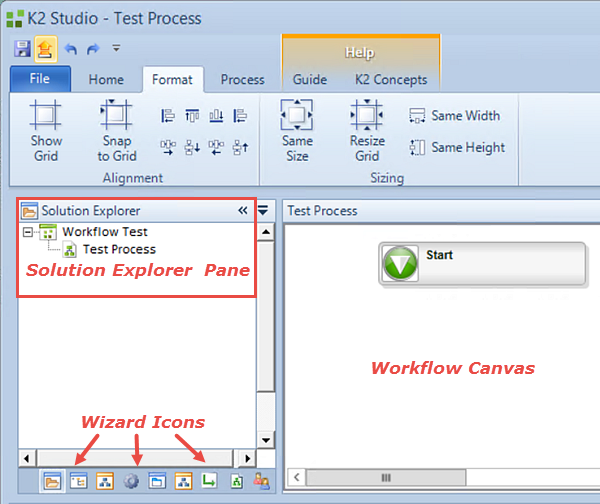600x504 pixels.
Task: Select the Start activity on the canvas
Action: [482, 264]
